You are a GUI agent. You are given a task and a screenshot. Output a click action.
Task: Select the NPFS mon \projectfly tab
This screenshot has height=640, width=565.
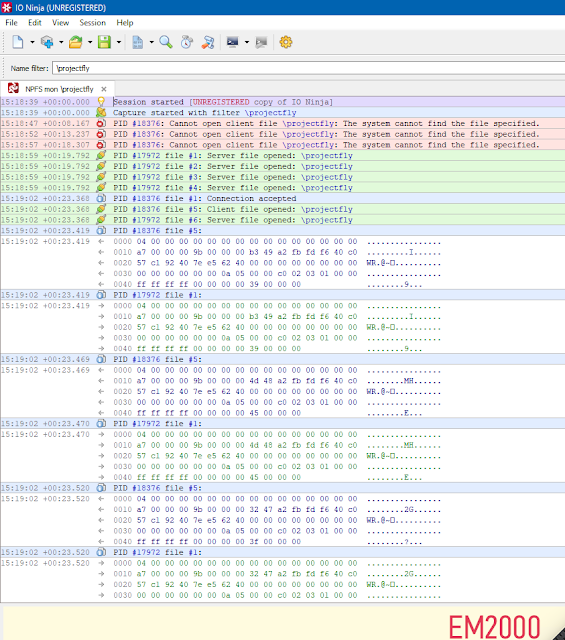point(59,89)
